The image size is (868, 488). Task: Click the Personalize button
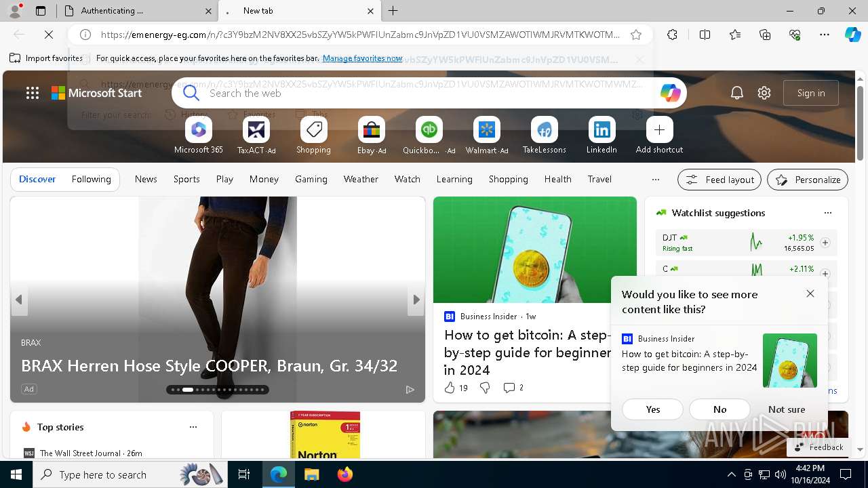click(808, 180)
